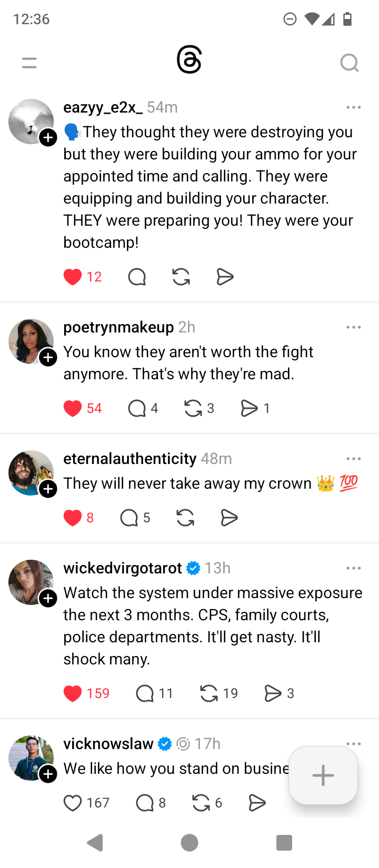Toggle like on poetrynmakeup post

(x=73, y=408)
